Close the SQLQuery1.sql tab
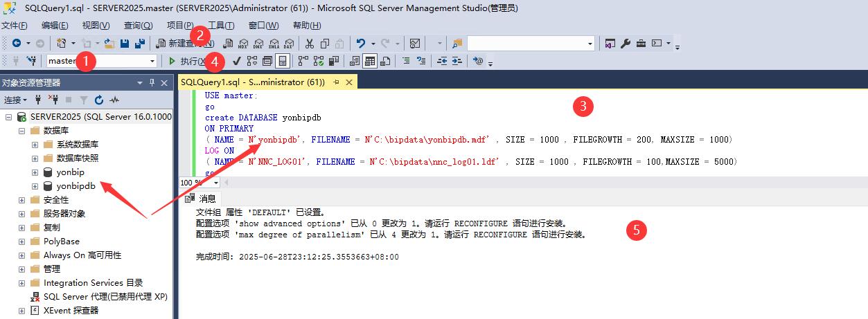The image size is (868, 319). tap(349, 82)
